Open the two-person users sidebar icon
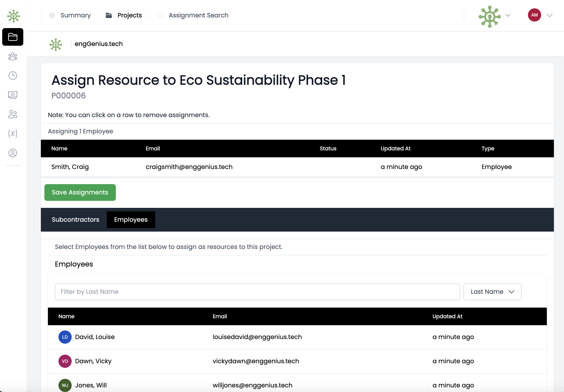The image size is (564, 392). pos(13,114)
